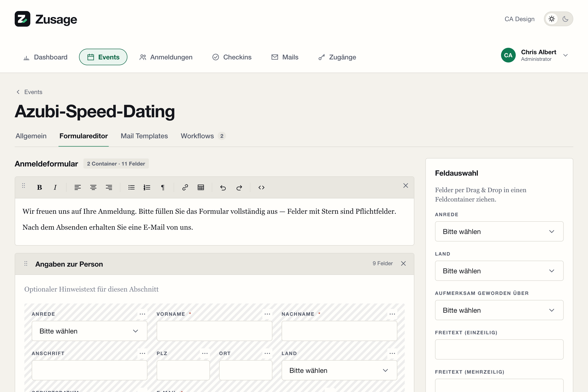
Task: Click the Anschrift input field
Action: [x=89, y=370]
